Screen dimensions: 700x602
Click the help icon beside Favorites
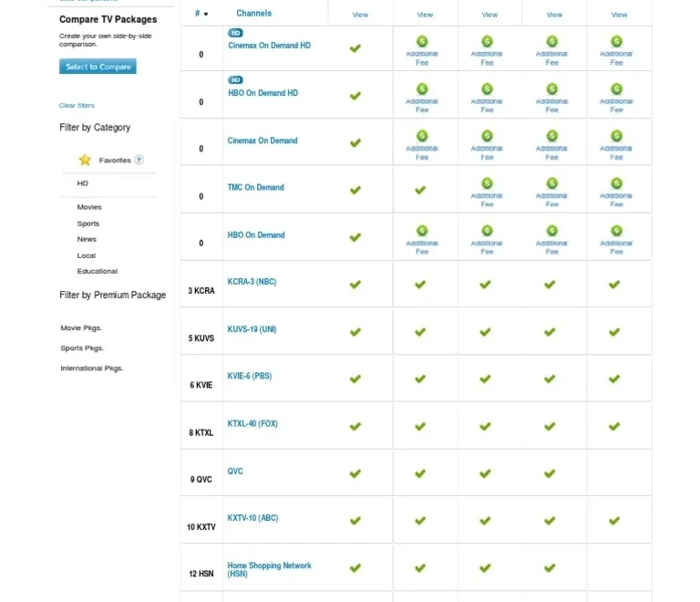point(139,160)
